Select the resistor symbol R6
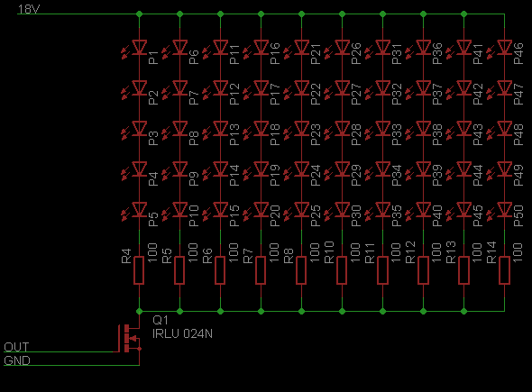This screenshot has height=392, width=532. click(220, 270)
